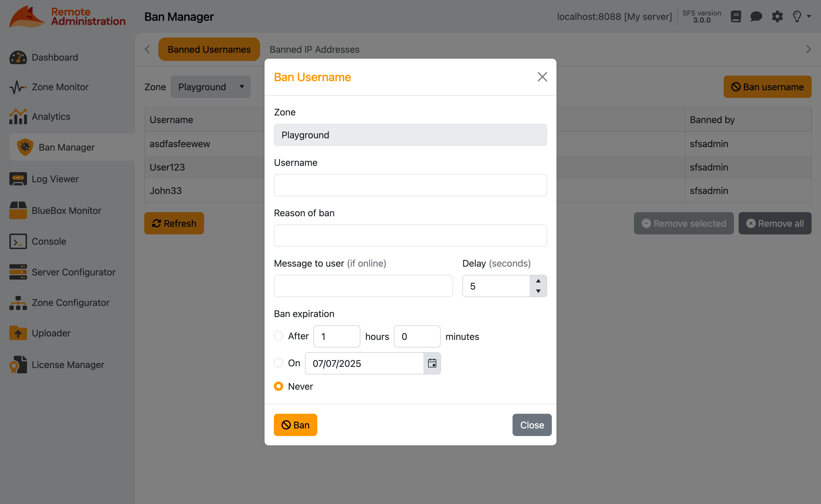This screenshot has width=821, height=504.
Task: Open the Uploader folder icon
Action: coord(18,333)
